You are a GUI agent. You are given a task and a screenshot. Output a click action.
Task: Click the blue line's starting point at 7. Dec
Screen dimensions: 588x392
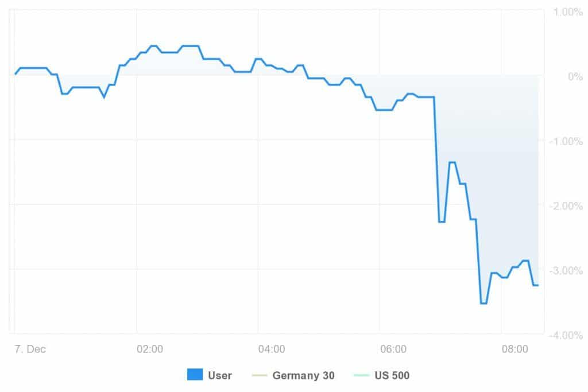coord(16,74)
